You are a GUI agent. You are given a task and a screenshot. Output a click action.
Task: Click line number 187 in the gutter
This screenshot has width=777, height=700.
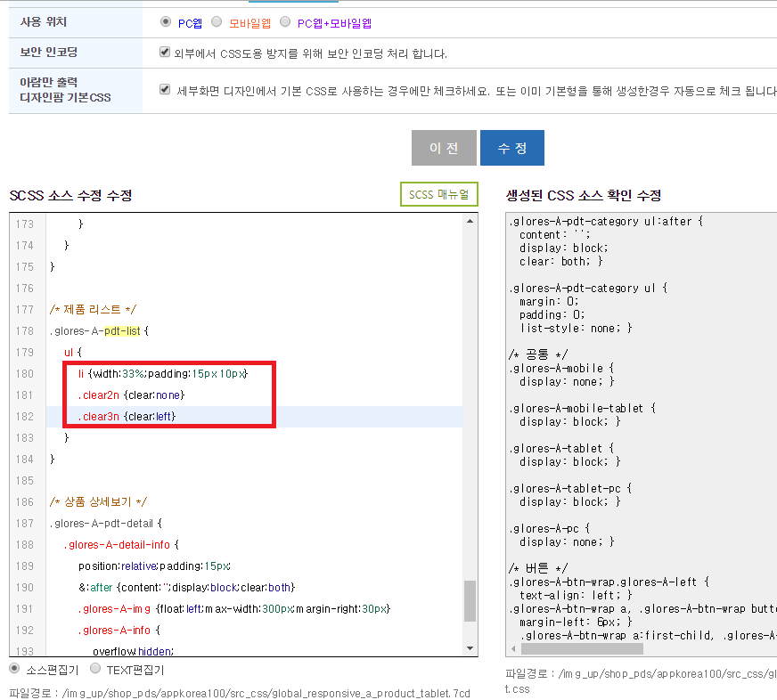[25, 523]
